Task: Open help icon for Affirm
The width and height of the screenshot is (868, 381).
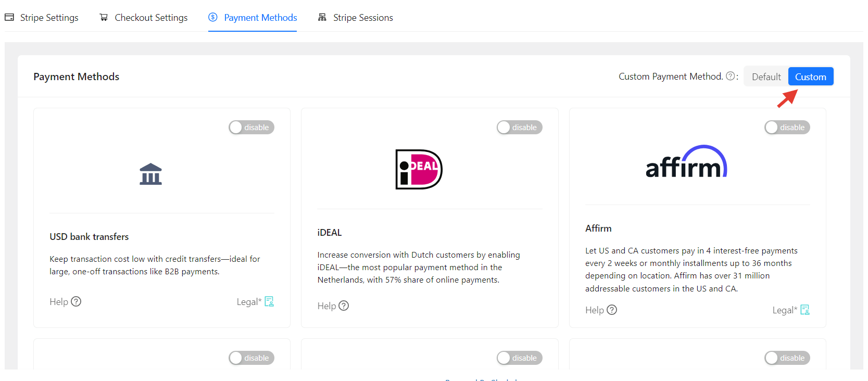Action: pyautogui.click(x=612, y=310)
